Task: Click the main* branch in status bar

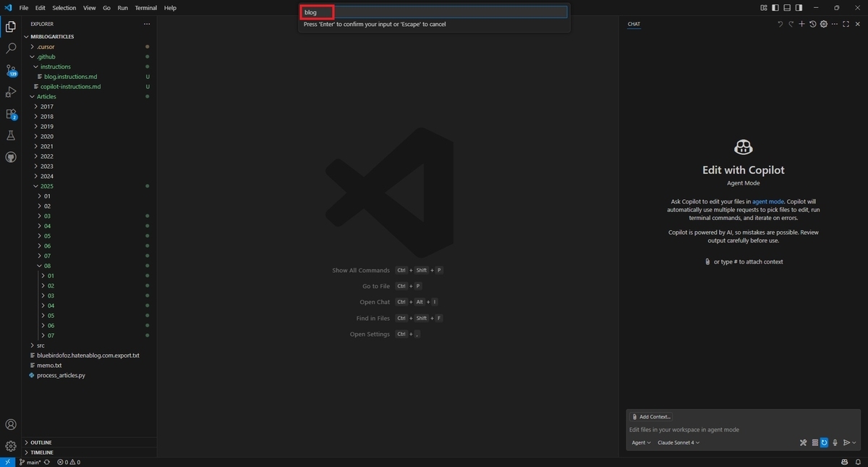Action: [x=30, y=462]
